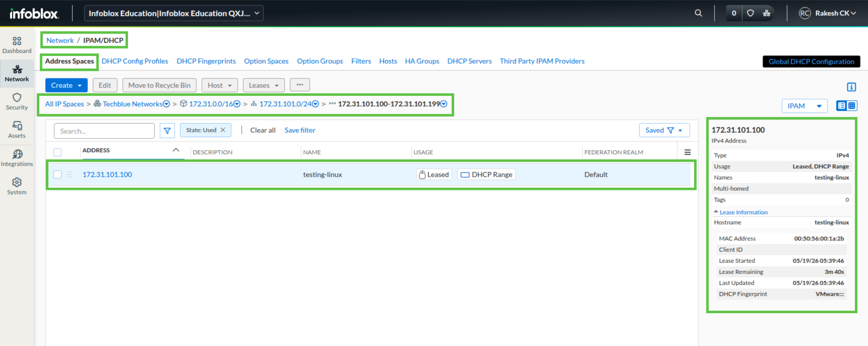Expand the 172.31.0.0/16 breadcrumb menu
The height and width of the screenshot is (346, 868).
coord(237,104)
